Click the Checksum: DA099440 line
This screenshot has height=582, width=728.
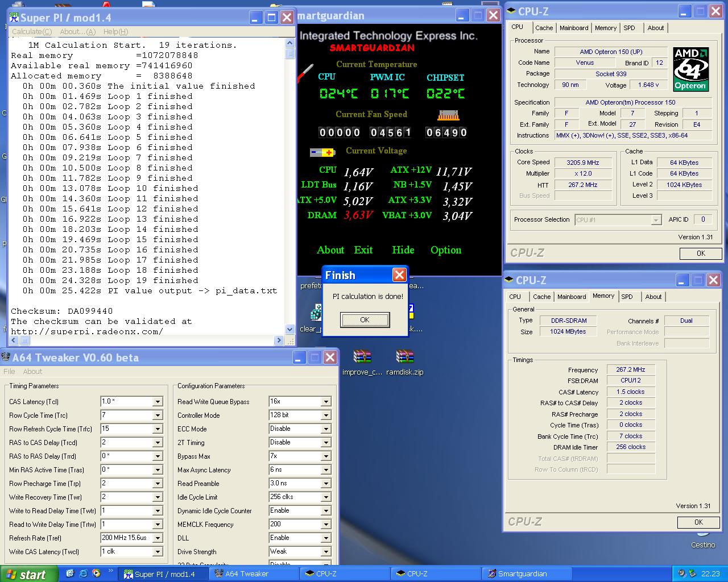(62, 311)
